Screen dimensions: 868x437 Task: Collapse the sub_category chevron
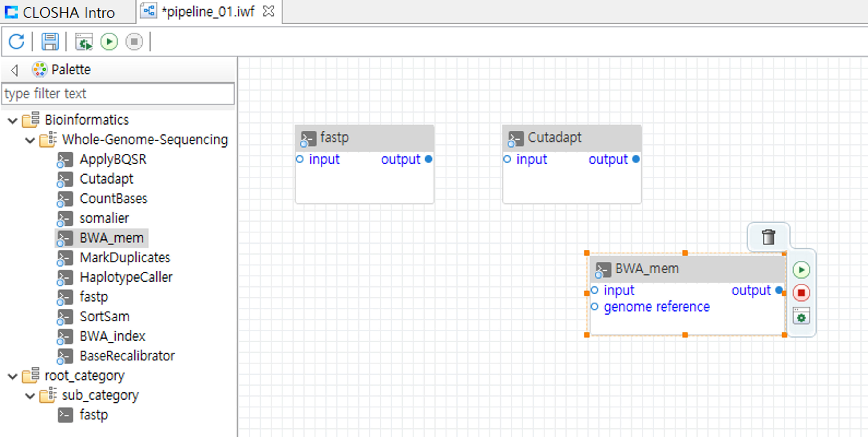coord(30,396)
